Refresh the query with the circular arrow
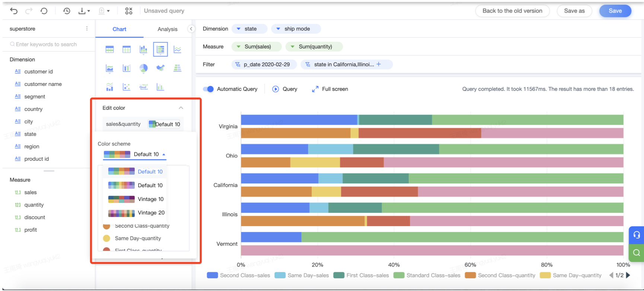644x291 pixels. (44, 11)
